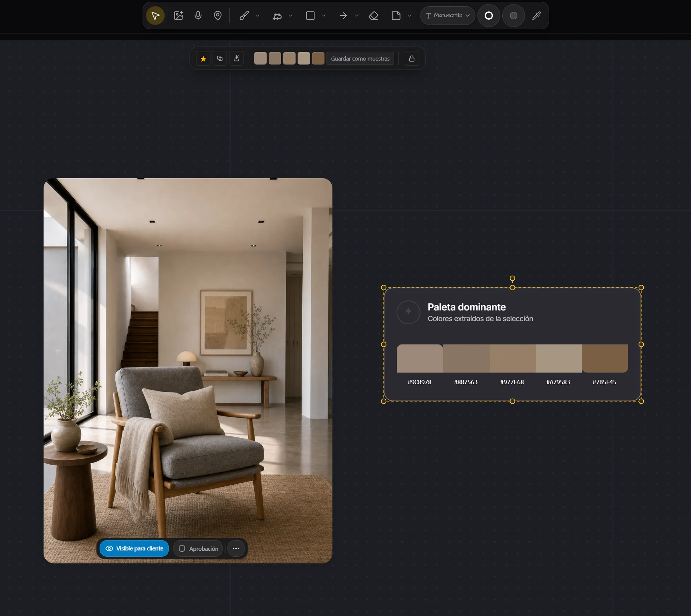The width and height of the screenshot is (691, 616).
Task: Select the #7B5F45 color swatch
Action: pyautogui.click(x=605, y=358)
